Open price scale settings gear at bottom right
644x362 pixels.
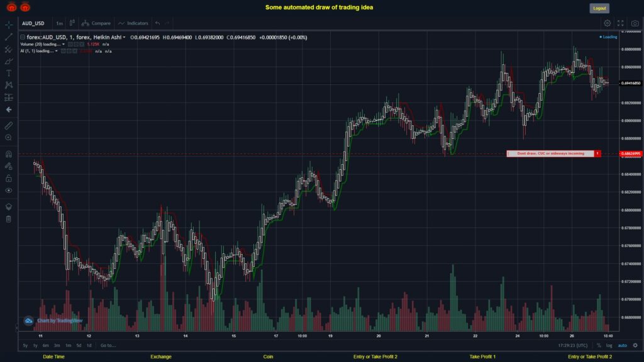(635, 346)
